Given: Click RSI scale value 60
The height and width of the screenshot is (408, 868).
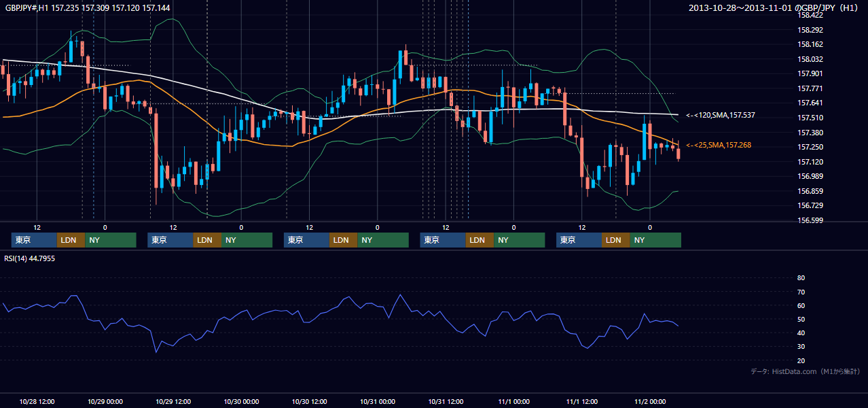Looking at the screenshot, I should (x=801, y=305).
